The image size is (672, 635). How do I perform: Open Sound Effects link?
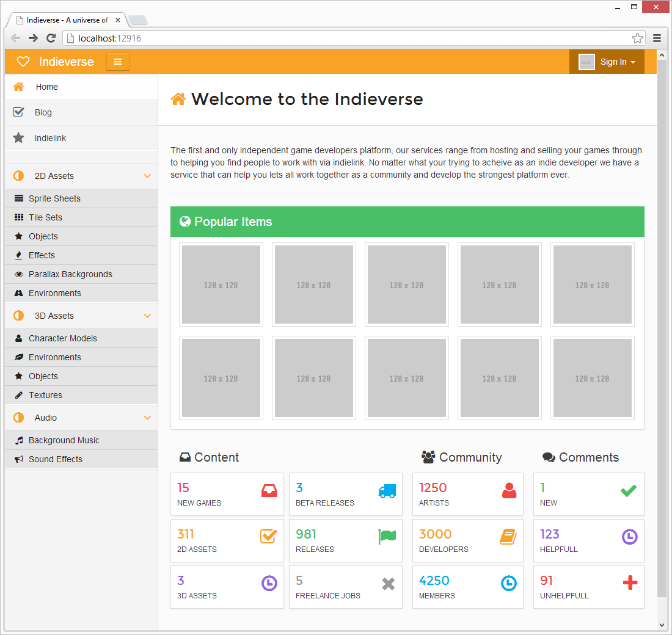81,459
